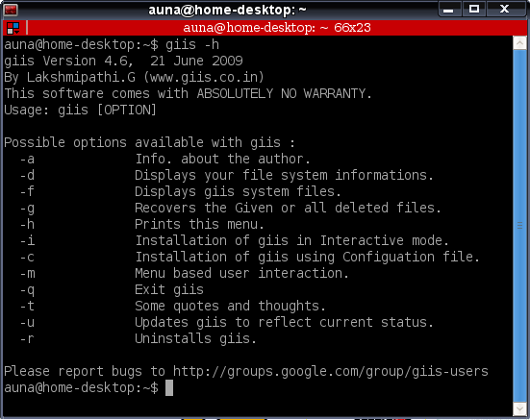Click 'Info. about the author.' description

(222, 159)
